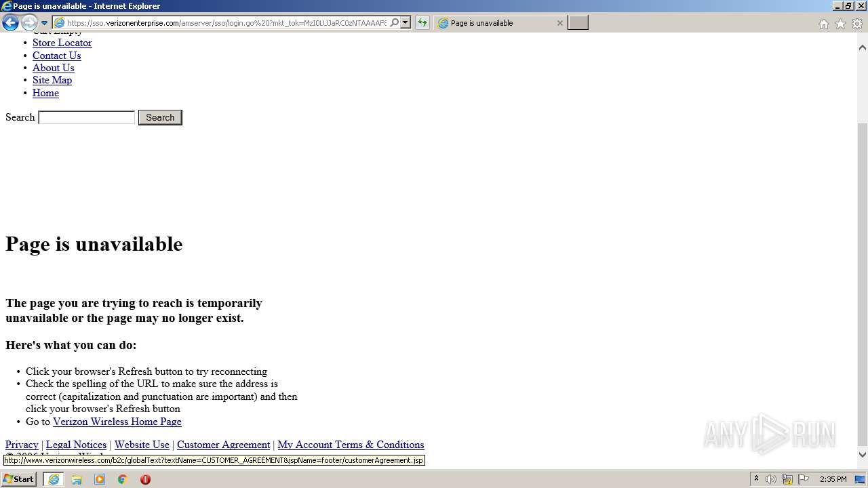
Task: Click the Search button
Action: 160,117
